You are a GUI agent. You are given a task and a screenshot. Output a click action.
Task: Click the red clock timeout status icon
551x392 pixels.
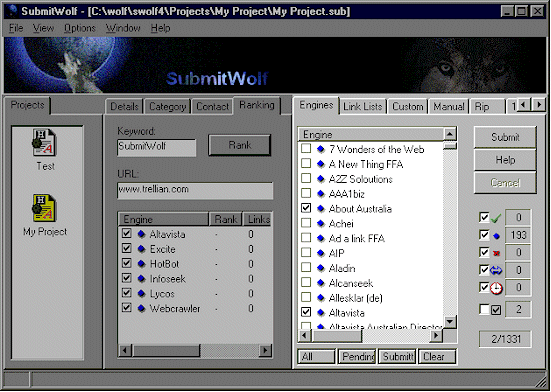coord(496,288)
